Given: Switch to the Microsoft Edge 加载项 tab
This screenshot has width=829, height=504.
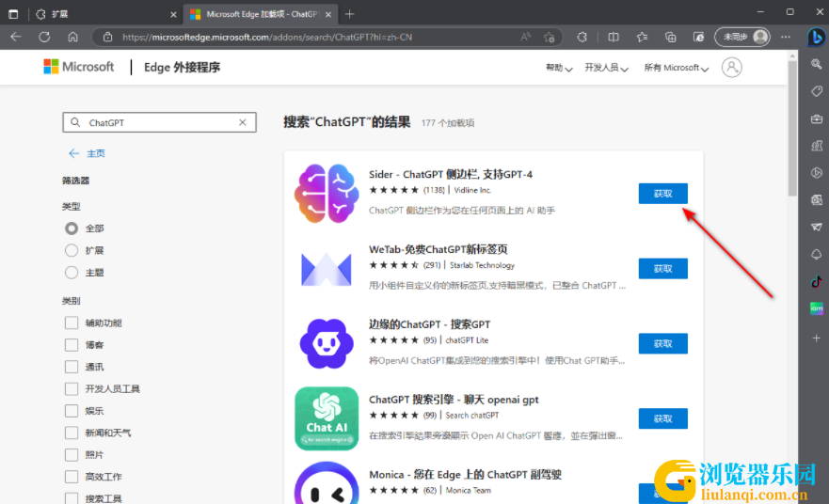Looking at the screenshot, I should coord(262,14).
